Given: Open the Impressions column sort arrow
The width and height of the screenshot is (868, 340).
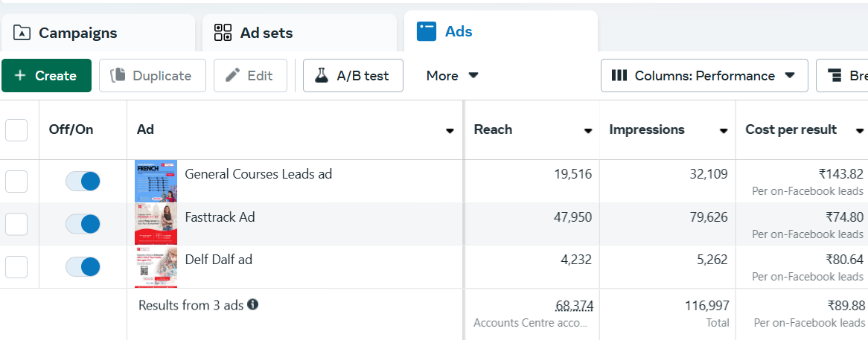Looking at the screenshot, I should coord(723,131).
